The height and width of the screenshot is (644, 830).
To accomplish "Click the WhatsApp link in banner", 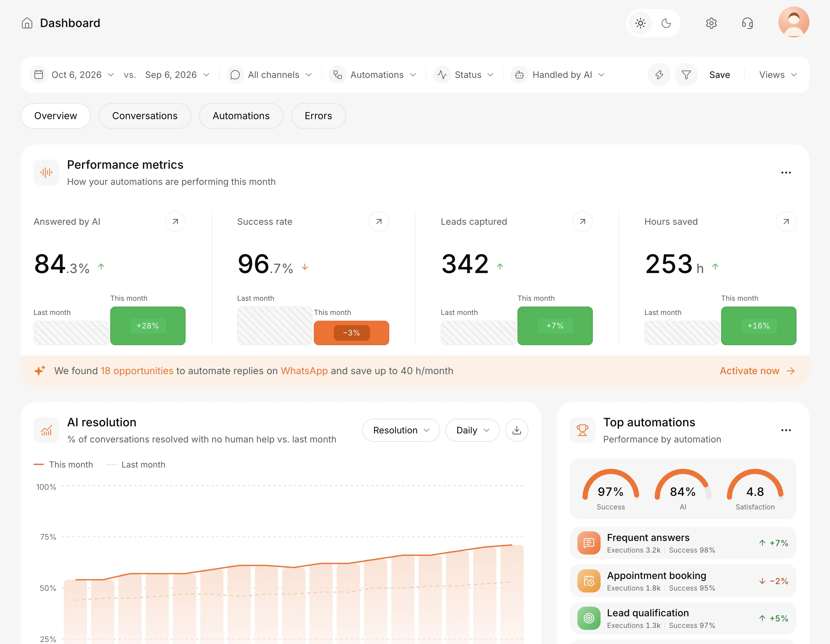I will (304, 371).
